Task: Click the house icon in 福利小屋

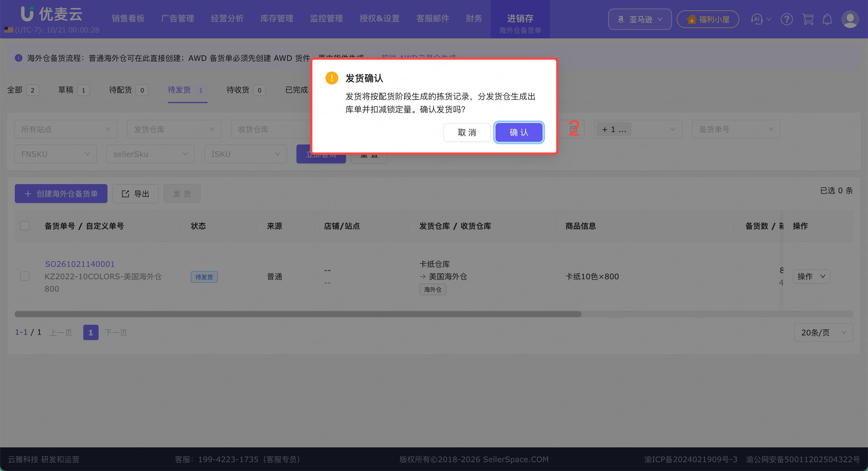Action: [x=691, y=19]
